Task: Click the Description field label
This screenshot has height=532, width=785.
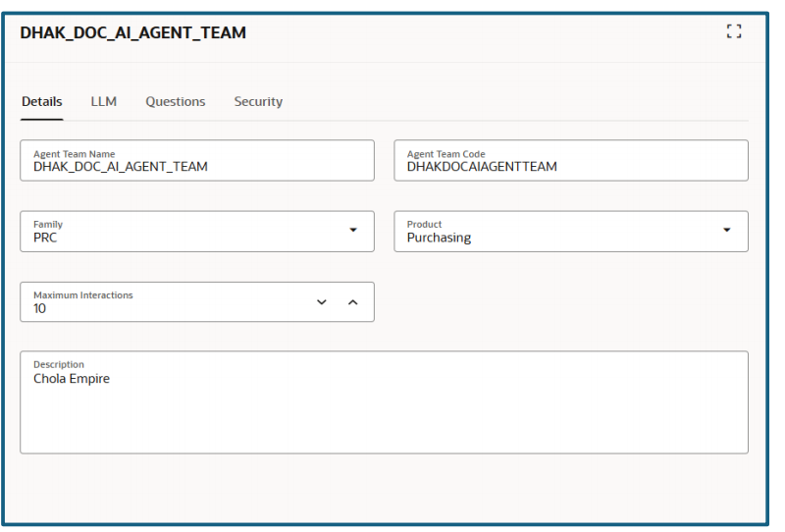Action: tap(59, 365)
